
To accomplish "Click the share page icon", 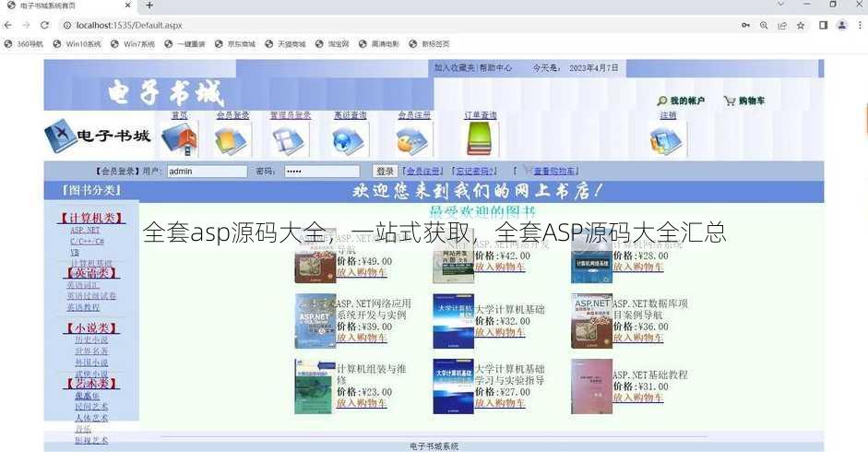I will [782, 25].
